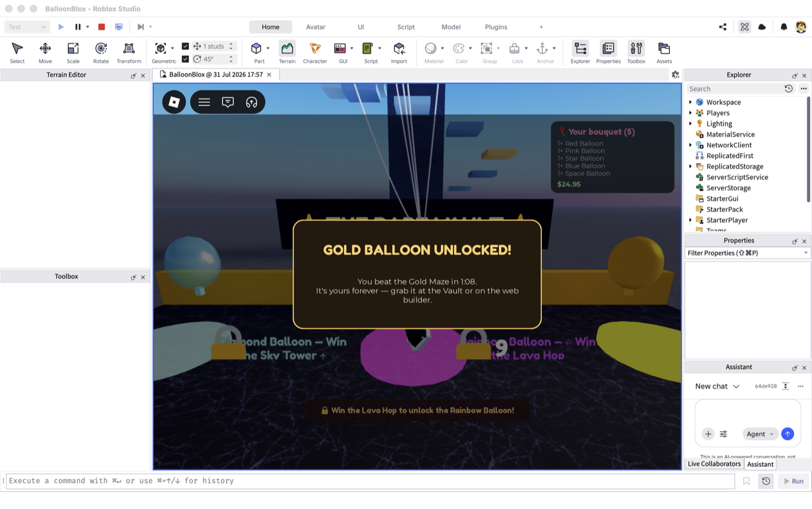The width and height of the screenshot is (812, 509).
Task: Click the Lock tool icon
Action: [514, 48]
